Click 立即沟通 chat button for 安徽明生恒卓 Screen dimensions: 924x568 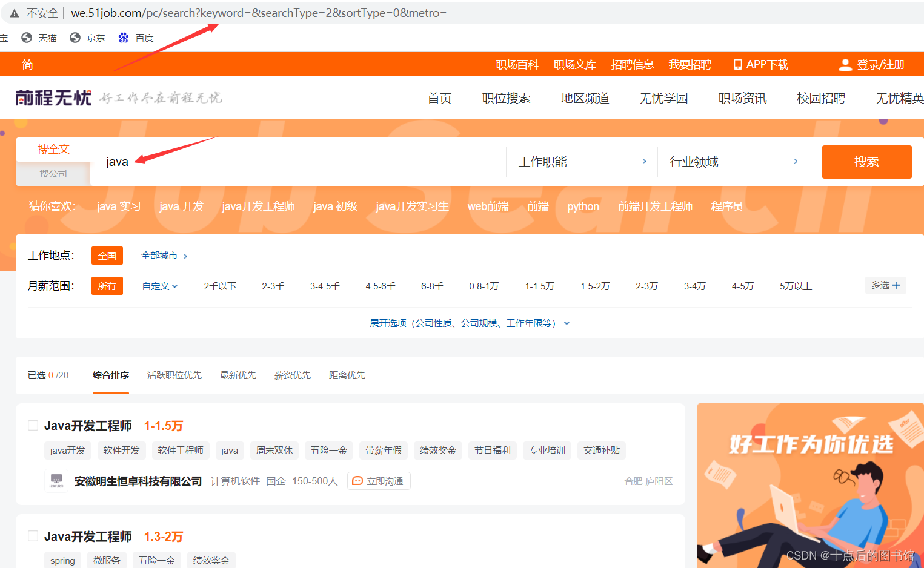click(379, 481)
